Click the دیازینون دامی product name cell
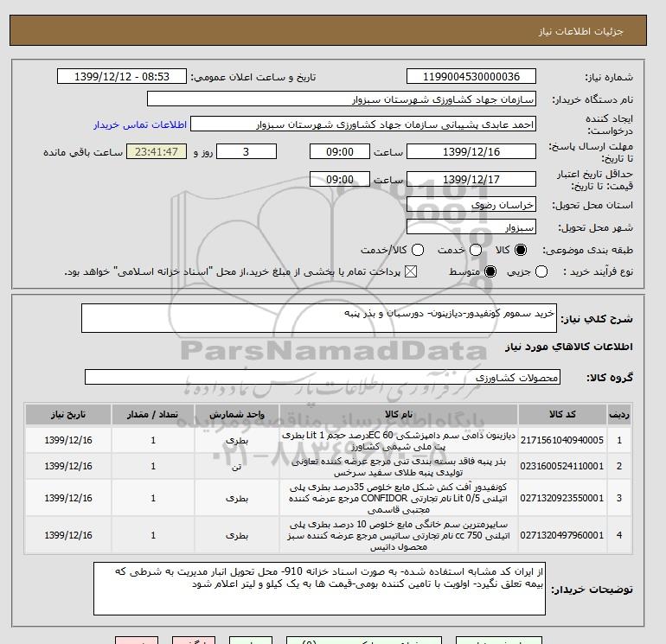Image resolution: width=666 pixels, height=644 pixels. pos(399,440)
